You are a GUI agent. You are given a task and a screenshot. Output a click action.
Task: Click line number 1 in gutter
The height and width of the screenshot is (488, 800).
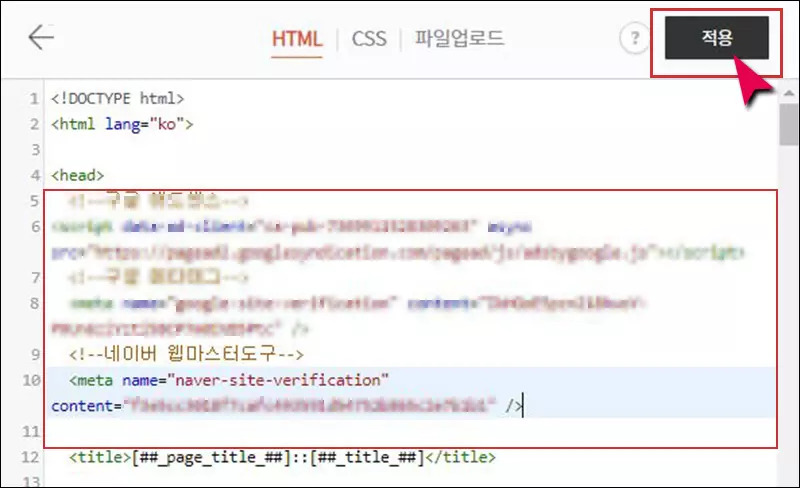[x=34, y=99]
